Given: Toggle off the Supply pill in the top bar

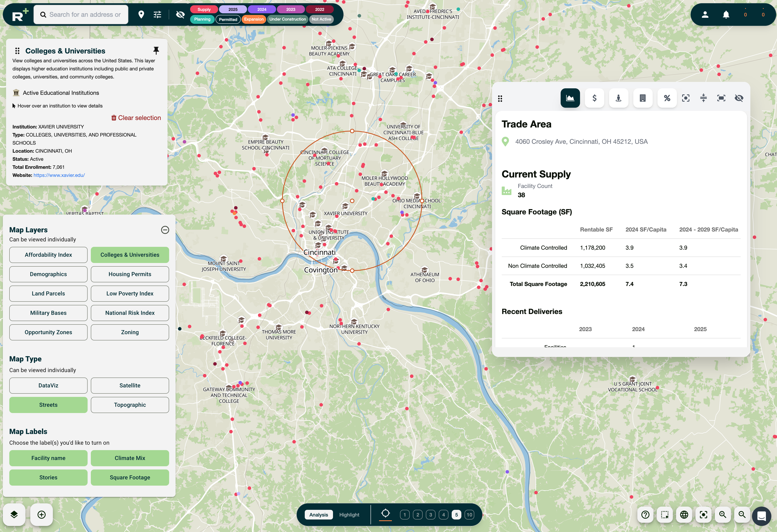Looking at the screenshot, I should point(204,9).
